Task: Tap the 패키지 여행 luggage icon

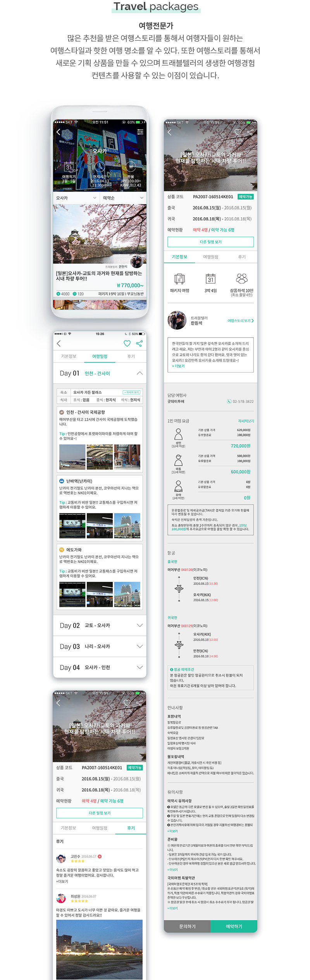Action: (x=179, y=279)
